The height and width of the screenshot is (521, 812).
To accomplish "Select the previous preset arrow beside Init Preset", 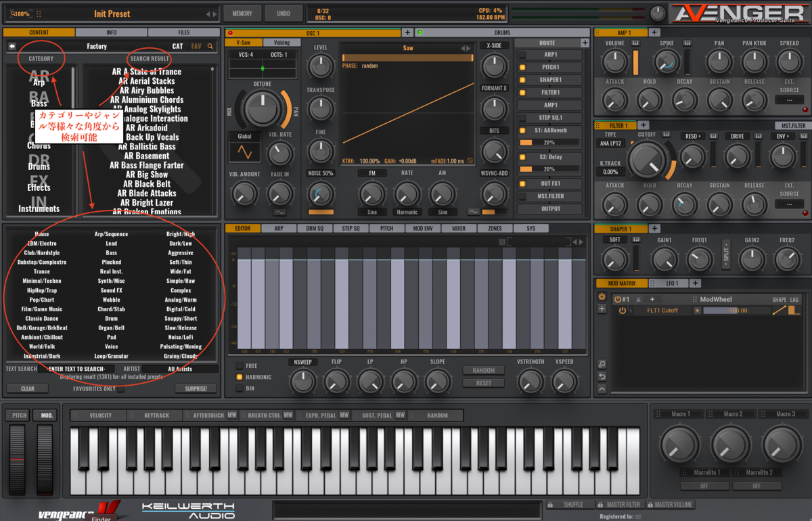I will [208, 14].
